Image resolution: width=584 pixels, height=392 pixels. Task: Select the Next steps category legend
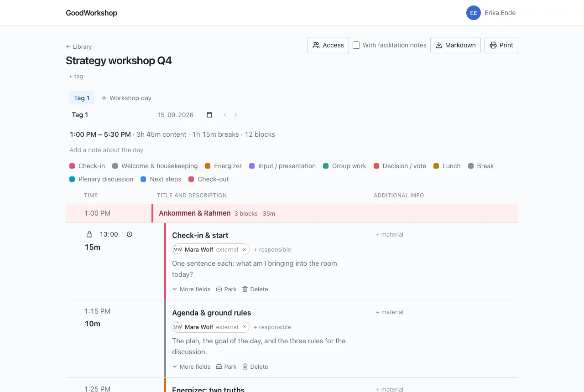tap(161, 179)
